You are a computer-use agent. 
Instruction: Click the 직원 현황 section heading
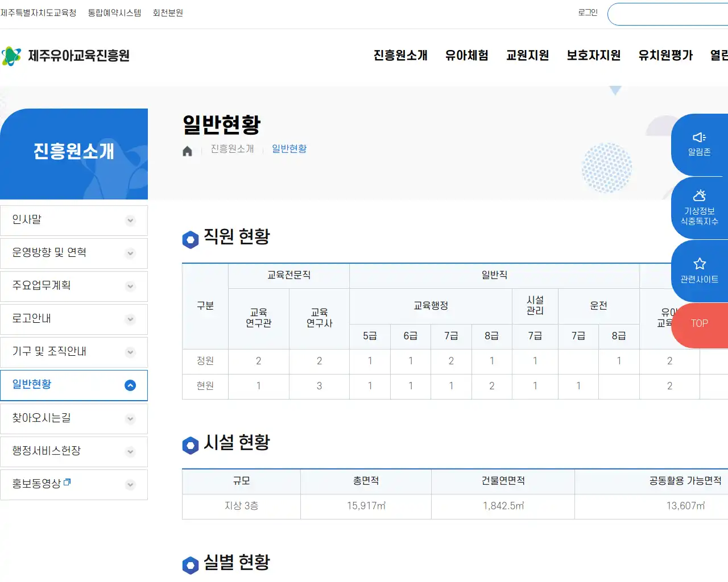point(237,236)
